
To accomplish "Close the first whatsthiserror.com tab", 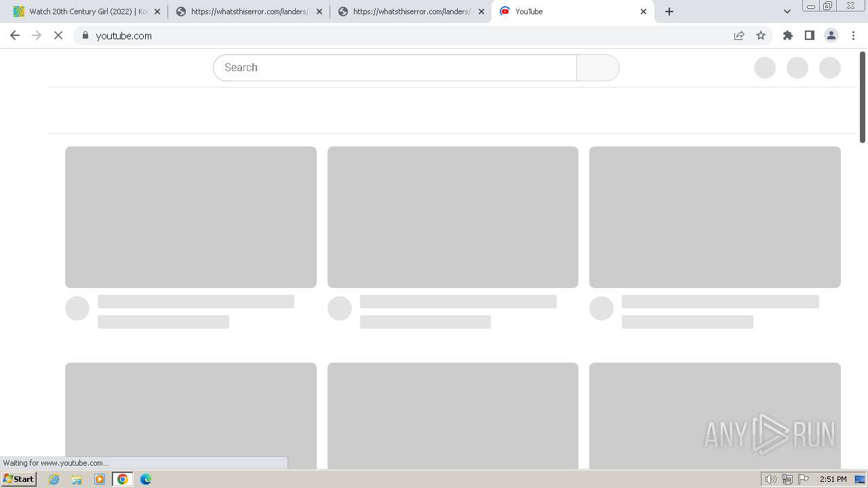I will [x=319, y=12].
